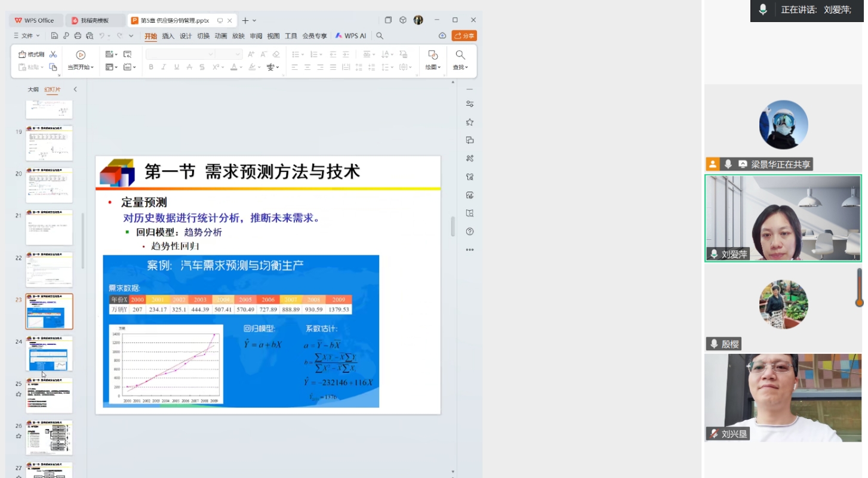Toggle italic formatting
The height and width of the screenshot is (478, 868).
(x=164, y=67)
